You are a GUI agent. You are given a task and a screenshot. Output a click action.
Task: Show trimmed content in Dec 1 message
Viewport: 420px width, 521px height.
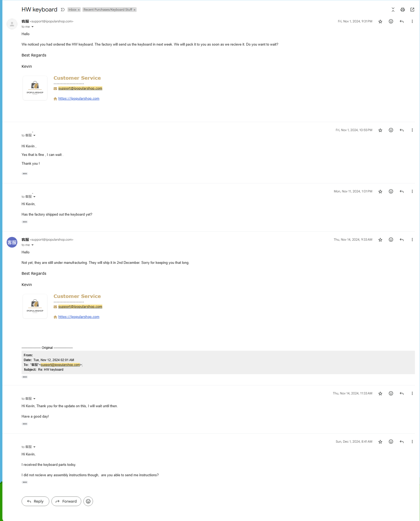25,482
